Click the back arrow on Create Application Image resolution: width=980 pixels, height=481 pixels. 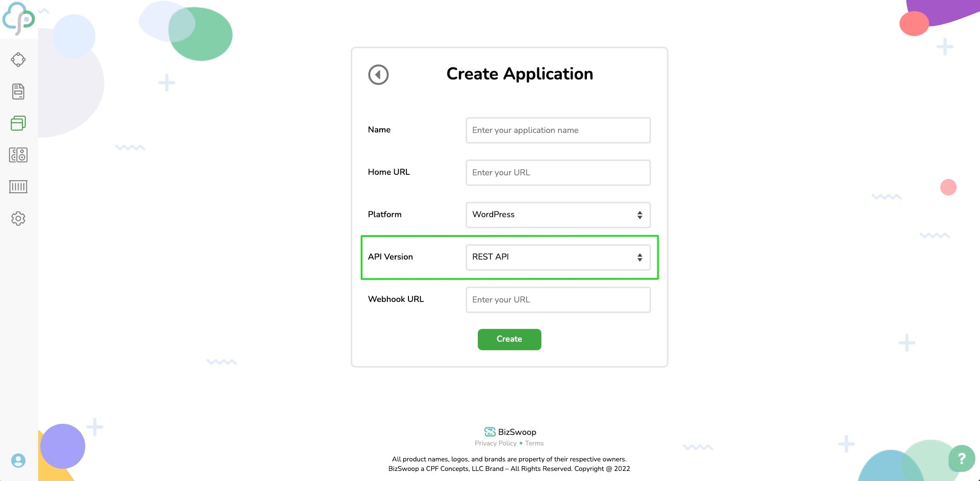pos(378,75)
